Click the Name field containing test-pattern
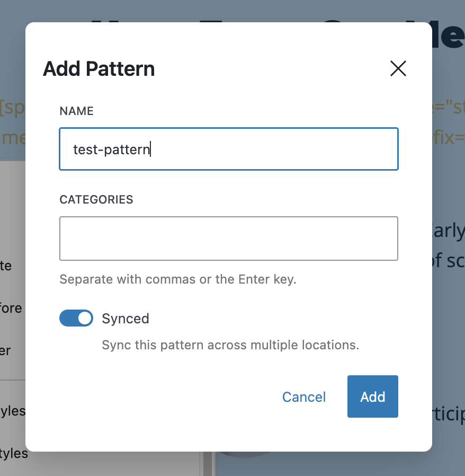Viewport: 465px width, 476px height. (x=228, y=149)
